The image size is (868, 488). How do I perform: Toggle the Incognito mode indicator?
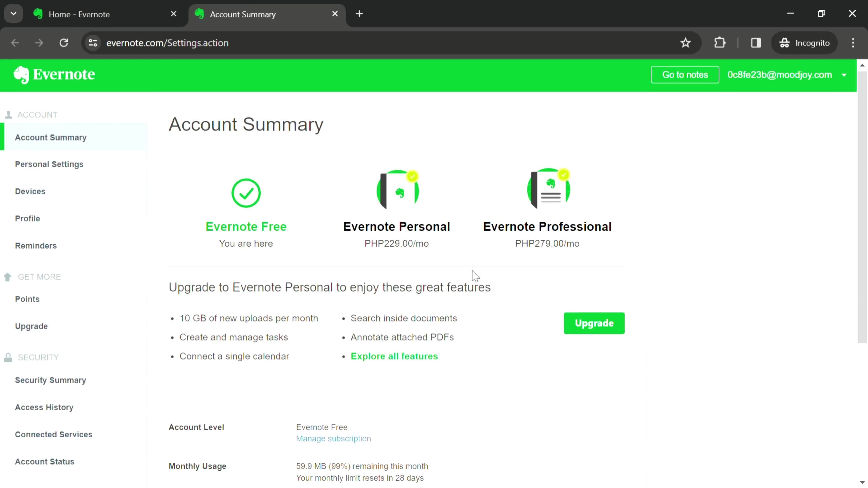click(x=808, y=42)
